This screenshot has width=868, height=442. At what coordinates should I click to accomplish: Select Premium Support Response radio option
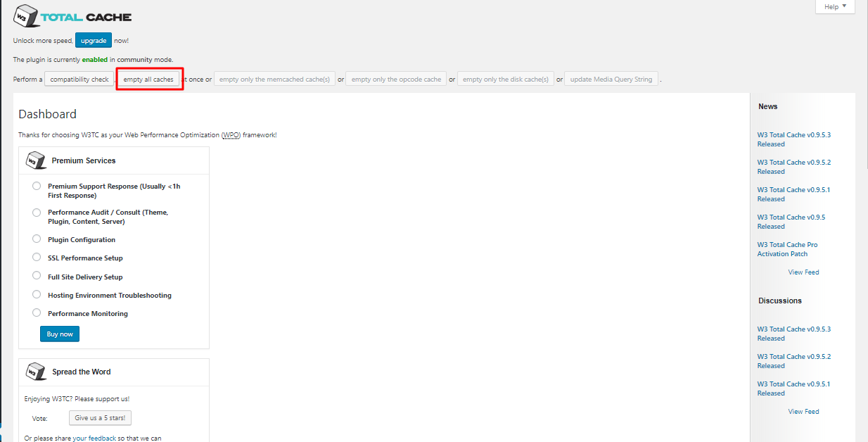click(37, 187)
